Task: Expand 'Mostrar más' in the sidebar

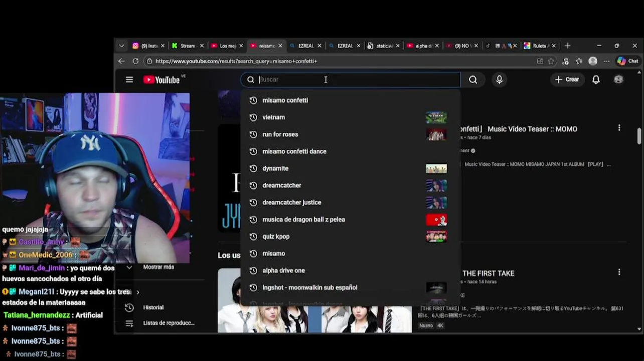Action: [x=158, y=267]
